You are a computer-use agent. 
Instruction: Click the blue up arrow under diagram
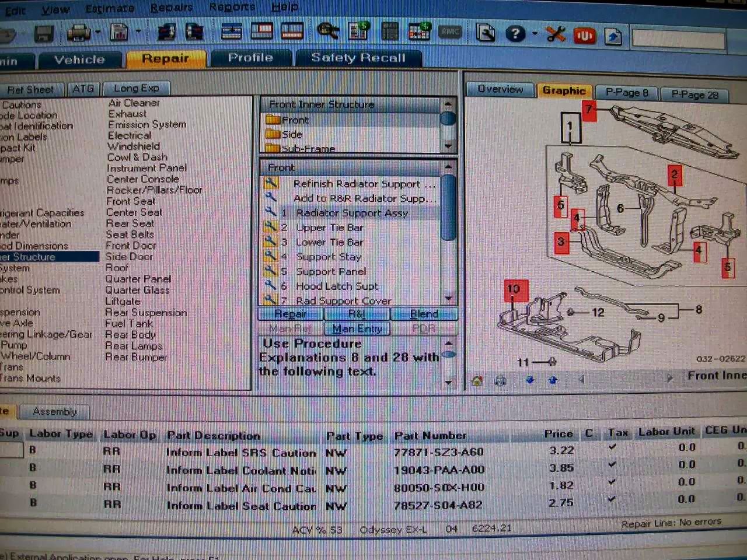553,380
